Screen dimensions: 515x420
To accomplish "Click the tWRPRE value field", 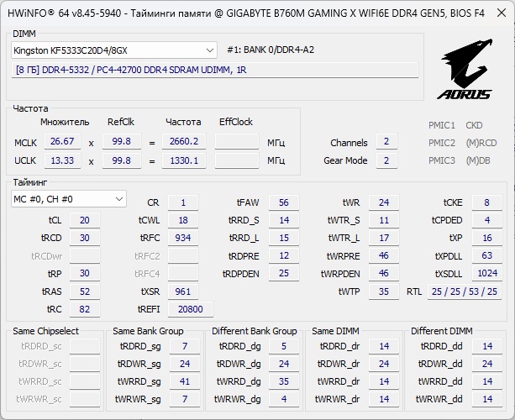I will point(384,256).
